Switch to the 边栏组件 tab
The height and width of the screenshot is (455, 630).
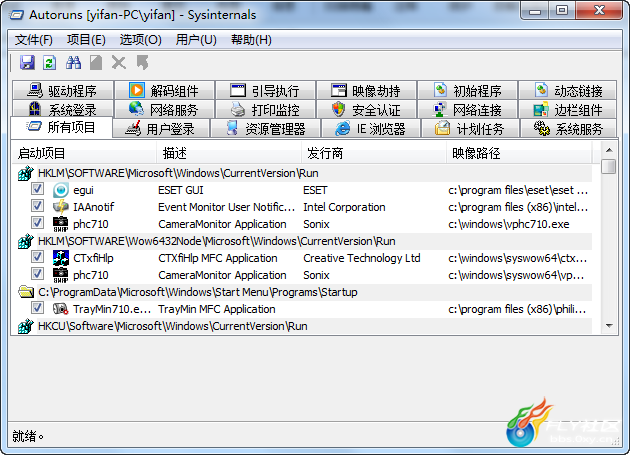(568, 109)
